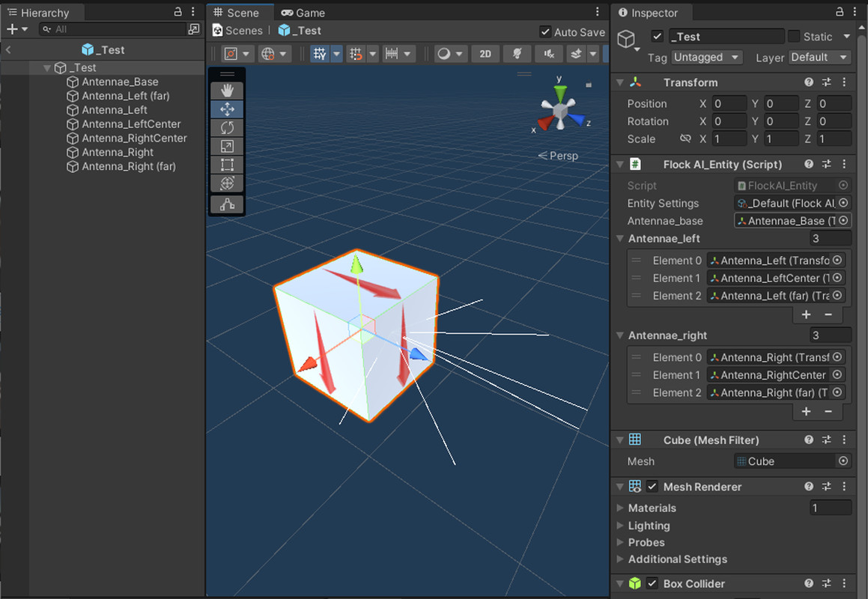Toggle the 2D view button
This screenshot has width=868, height=599.
click(x=485, y=54)
